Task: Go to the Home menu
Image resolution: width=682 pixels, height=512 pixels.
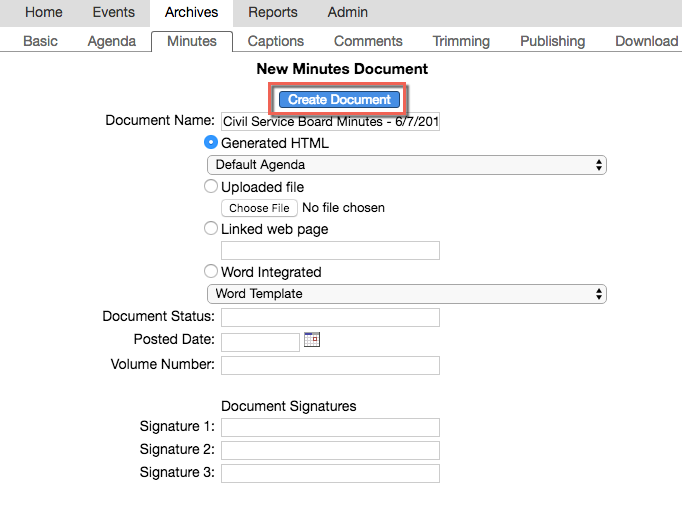Action: 43,12
